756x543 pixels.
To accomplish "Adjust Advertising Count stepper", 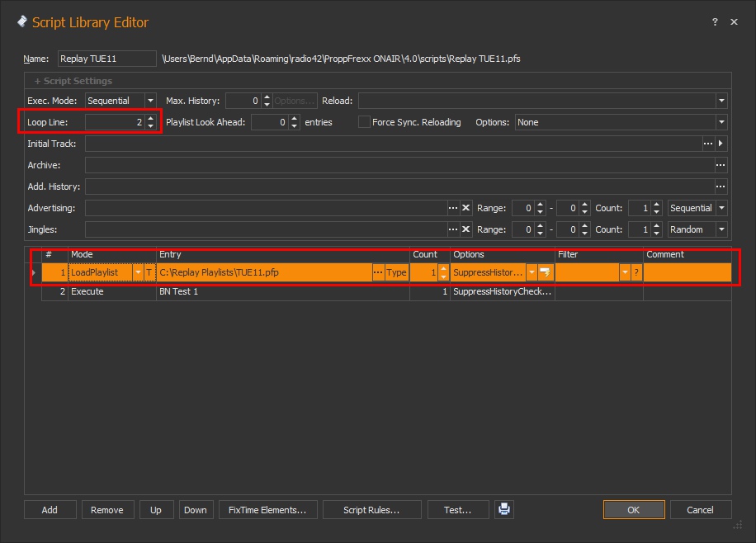I will pos(656,208).
